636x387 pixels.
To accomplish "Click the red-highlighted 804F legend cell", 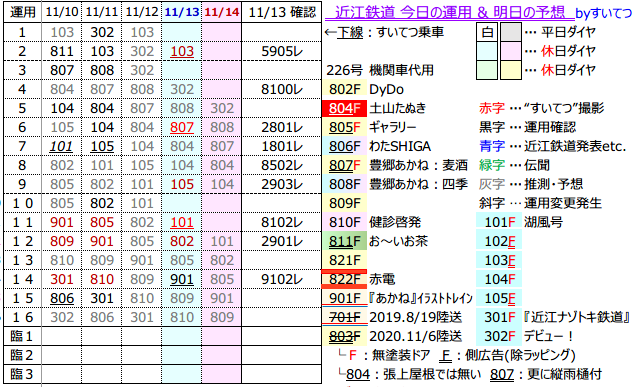I will pyautogui.click(x=344, y=108).
